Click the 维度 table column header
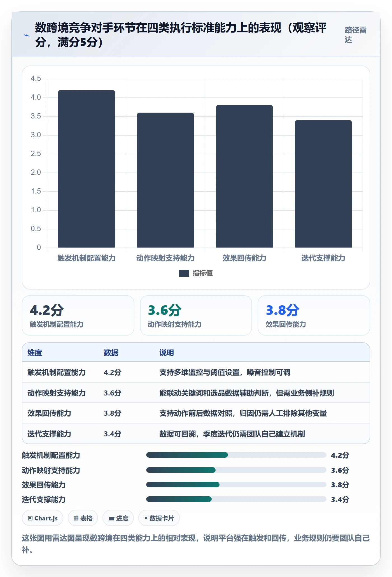392x577 pixels. (x=35, y=353)
